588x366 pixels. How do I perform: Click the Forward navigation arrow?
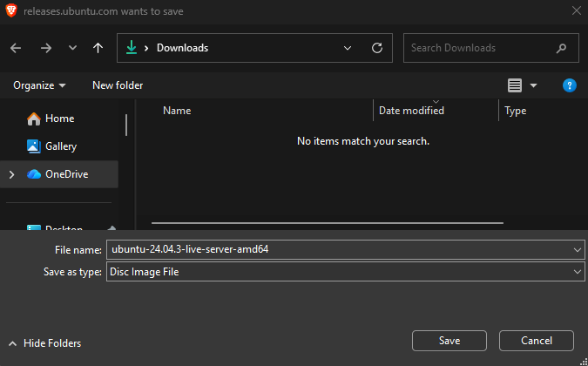[x=45, y=48]
